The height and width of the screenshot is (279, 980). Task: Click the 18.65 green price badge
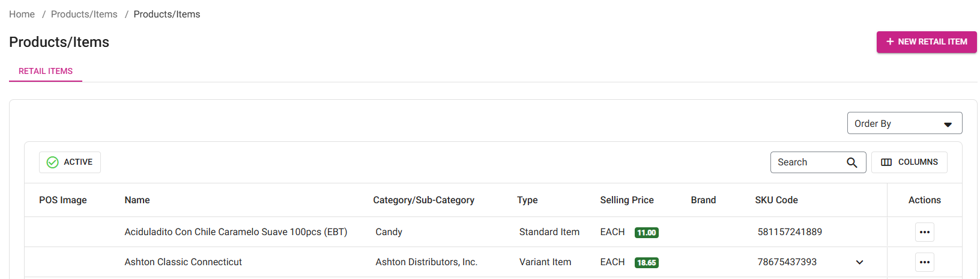tap(646, 263)
